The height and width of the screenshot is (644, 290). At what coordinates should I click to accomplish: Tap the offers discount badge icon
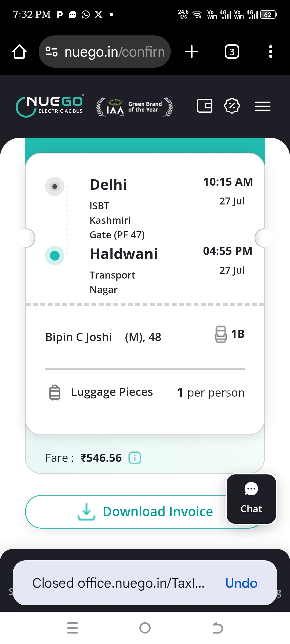coord(232,106)
